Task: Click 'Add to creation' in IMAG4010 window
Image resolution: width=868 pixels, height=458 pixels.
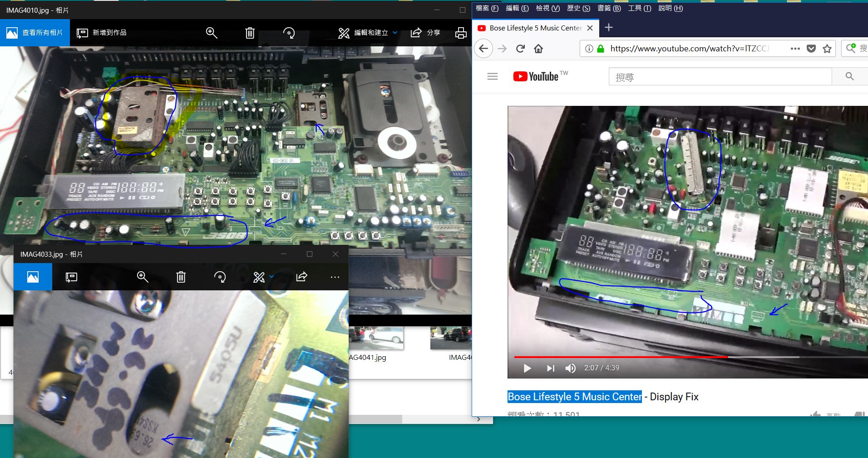Action: [x=102, y=33]
